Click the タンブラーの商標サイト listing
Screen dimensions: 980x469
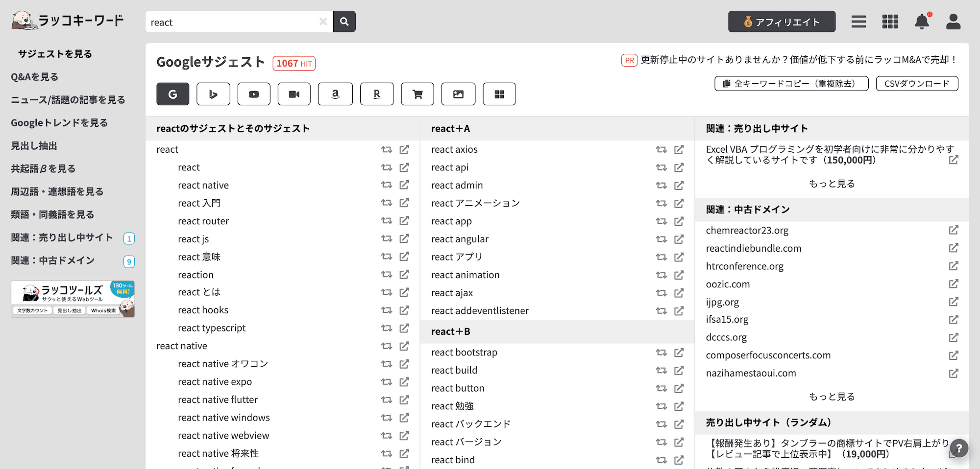[x=828, y=448]
